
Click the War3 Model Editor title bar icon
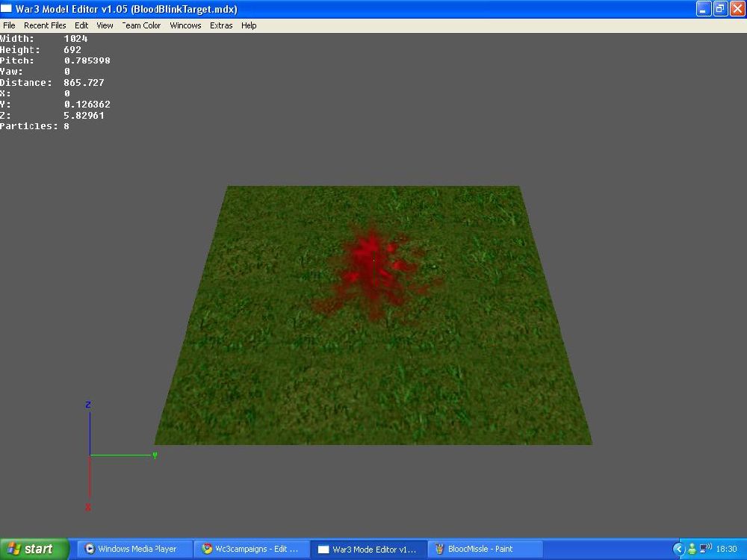coord(7,9)
